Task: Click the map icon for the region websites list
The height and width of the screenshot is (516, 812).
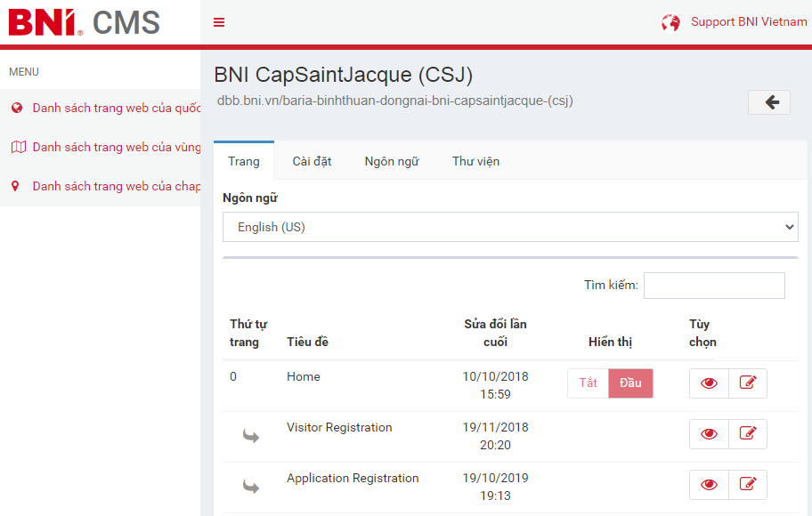Action: tap(17, 147)
